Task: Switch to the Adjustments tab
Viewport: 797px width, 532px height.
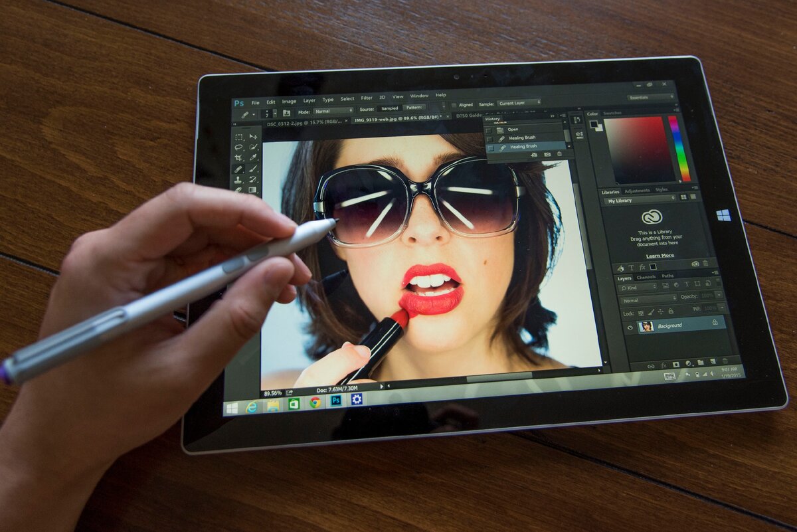Action: [638, 191]
